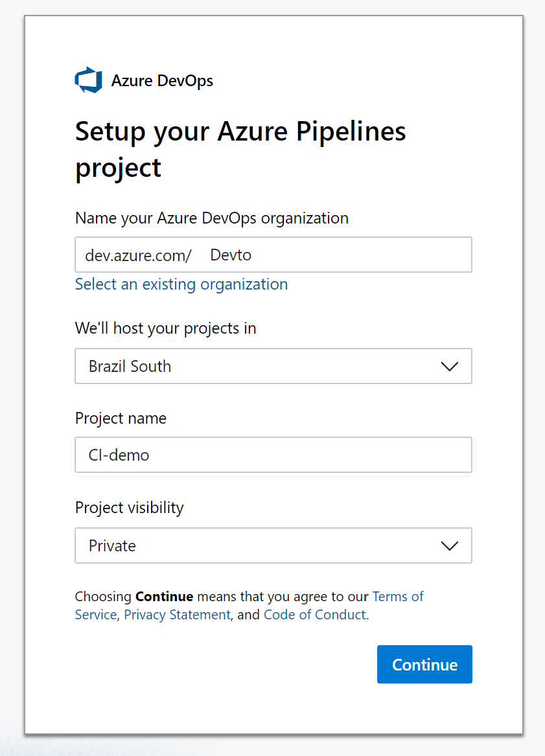Click the Project visibility label

[x=129, y=508]
